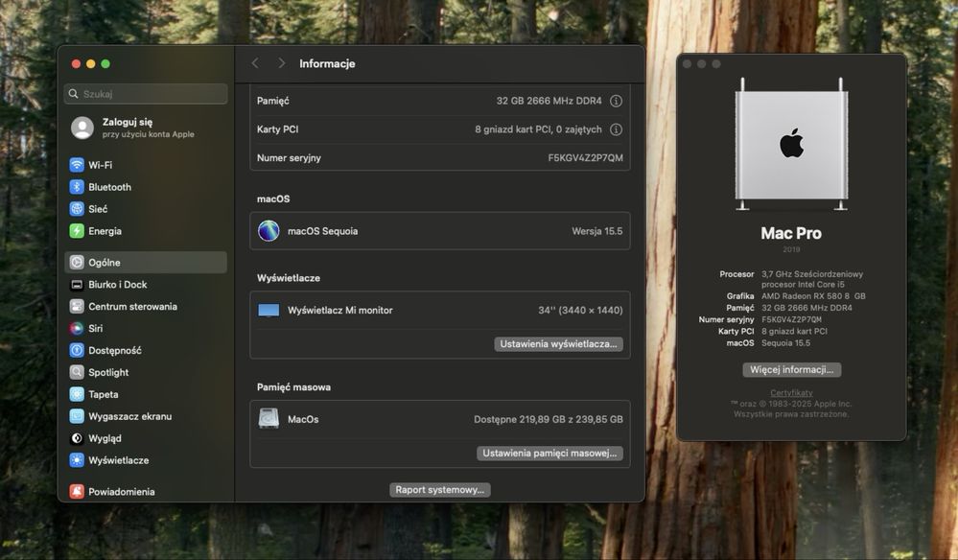Focus the Szukaj search field
The height and width of the screenshot is (560, 958).
(146, 93)
